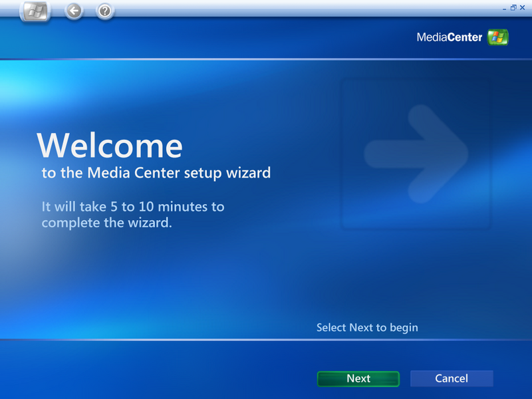
Task: Click the divider line above the Next button
Action: 266,339
